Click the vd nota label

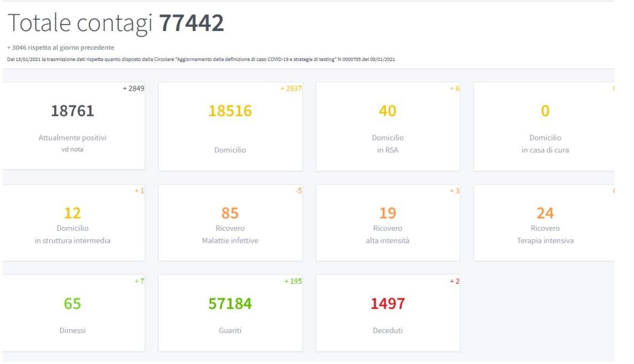(x=72, y=150)
